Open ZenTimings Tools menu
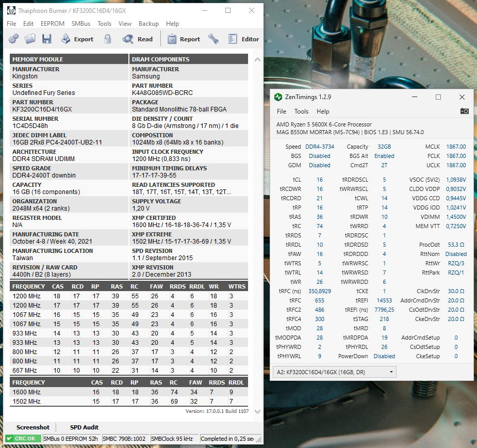This screenshot has height=448, width=477. tap(302, 111)
